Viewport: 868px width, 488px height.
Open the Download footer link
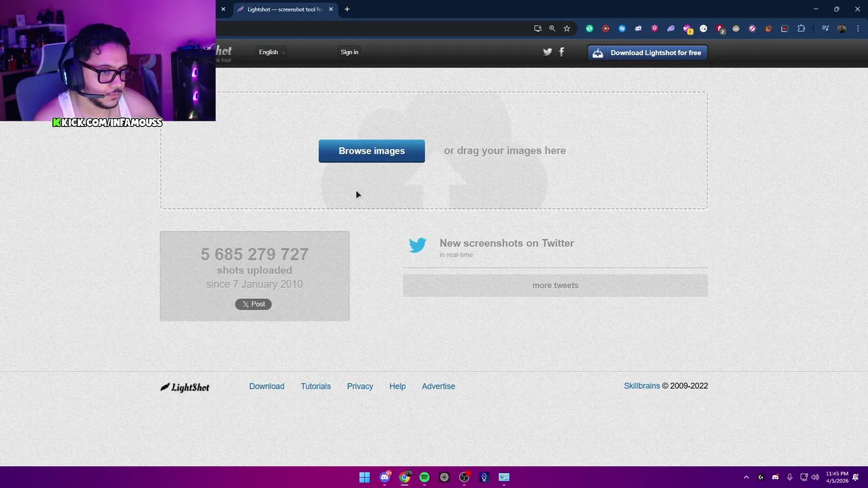tap(267, 386)
